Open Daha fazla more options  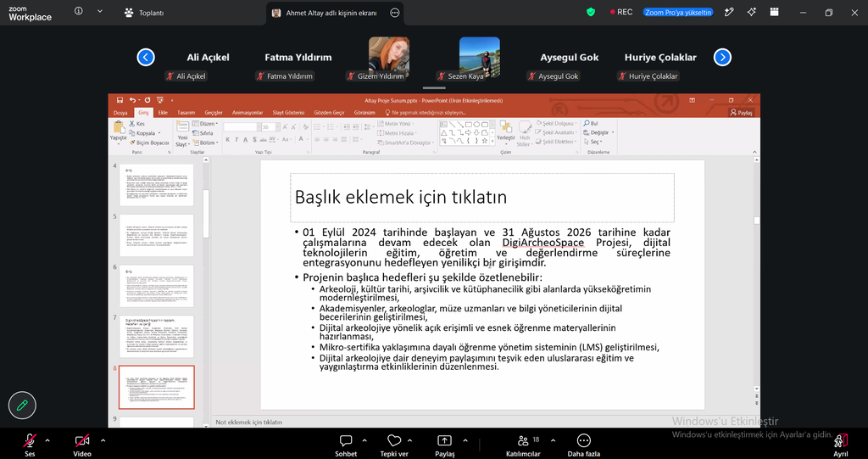583,445
